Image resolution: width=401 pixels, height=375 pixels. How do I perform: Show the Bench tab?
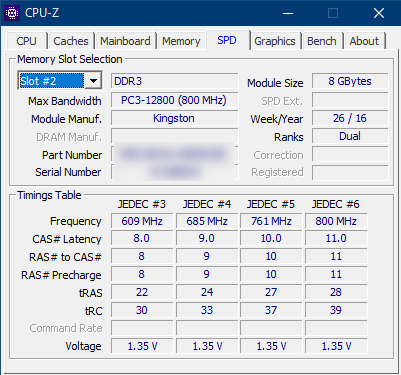click(322, 41)
